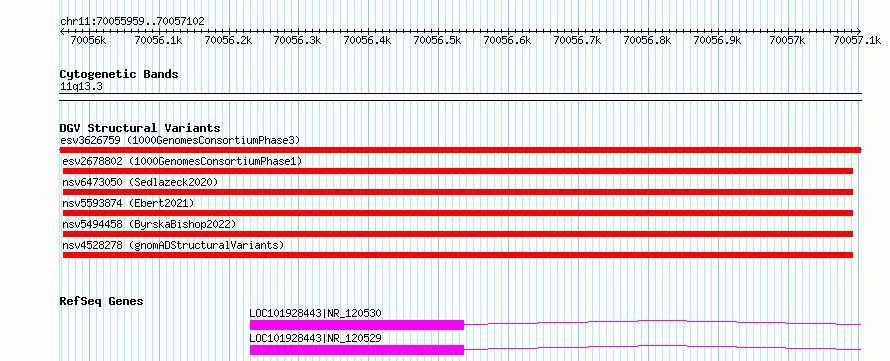
Task: Click the chr11:70055959..70057102 region label
Action: 132,22
